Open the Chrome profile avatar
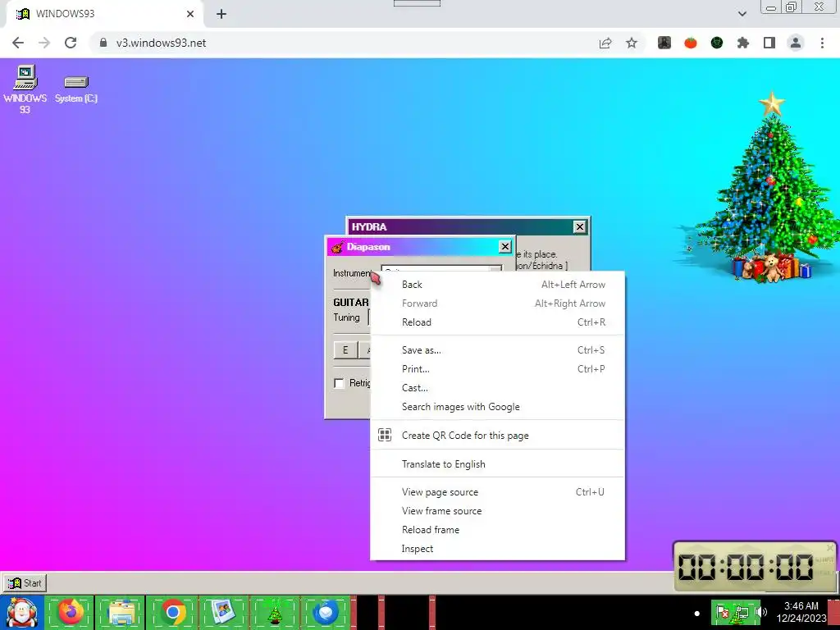 (x=796, y=43)
